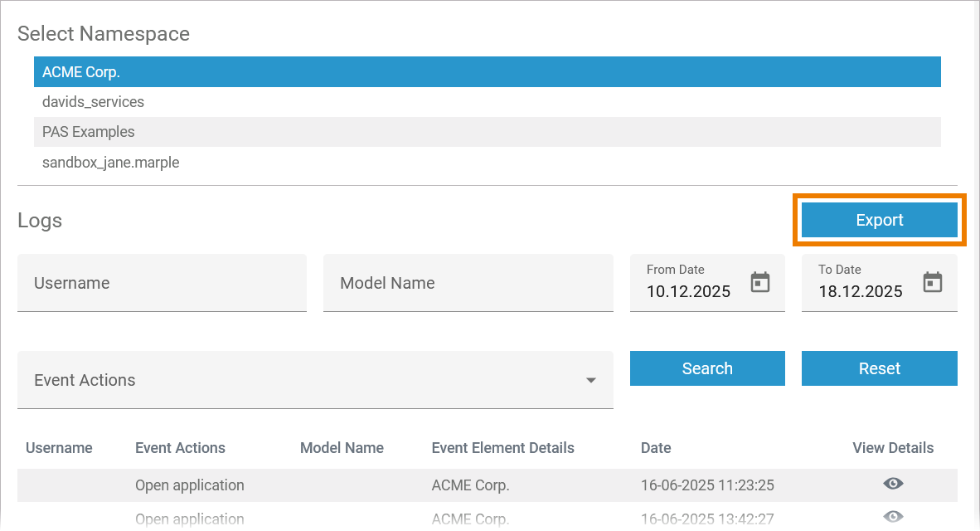Click the Username column header
Screen dimensions: 980x531
tap(59, 448)
